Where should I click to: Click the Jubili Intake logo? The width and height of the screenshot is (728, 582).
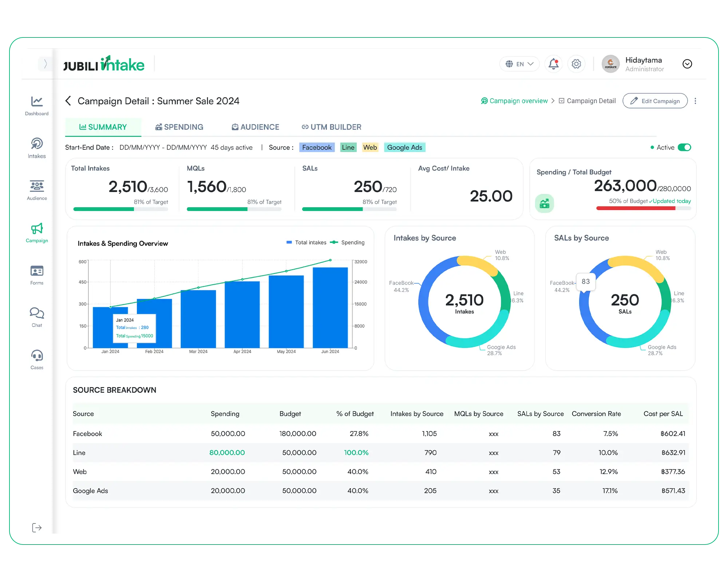(104, 64)
